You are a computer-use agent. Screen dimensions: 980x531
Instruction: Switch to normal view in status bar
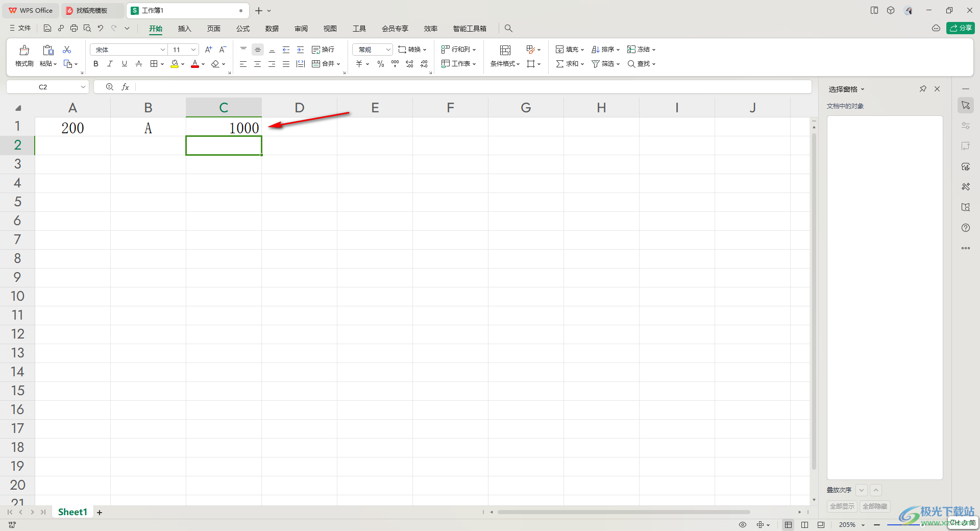click(788, 524)
